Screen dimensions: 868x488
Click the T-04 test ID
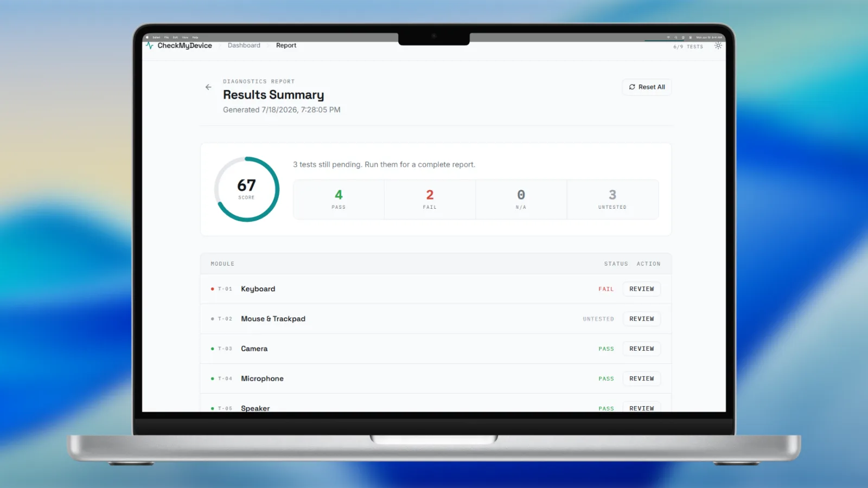tap(225, 378)
